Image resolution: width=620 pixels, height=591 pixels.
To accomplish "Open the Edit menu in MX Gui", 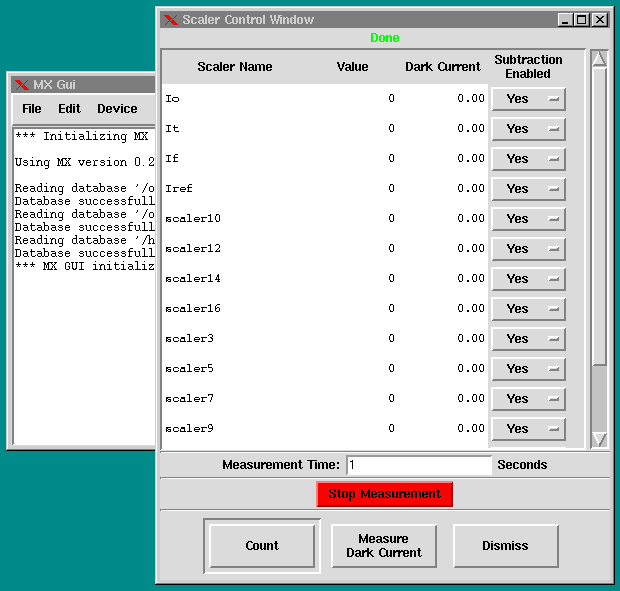I will (69, 109).
